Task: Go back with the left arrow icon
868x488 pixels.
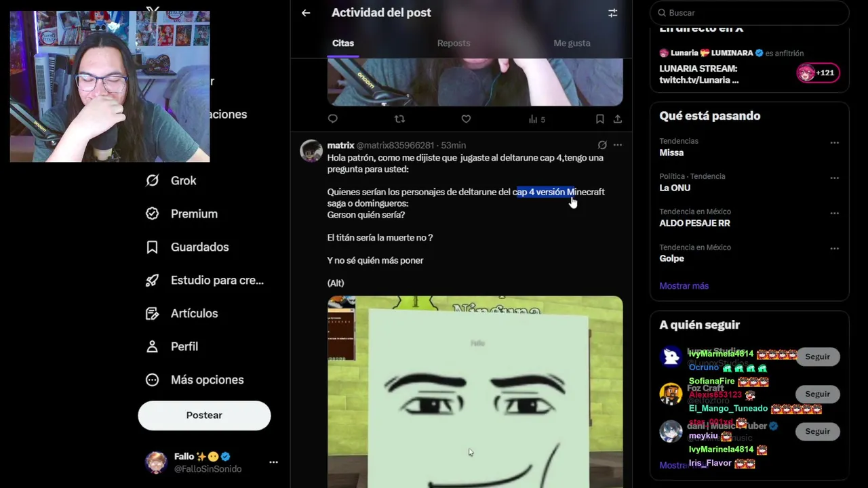Action: click(306, 13)
